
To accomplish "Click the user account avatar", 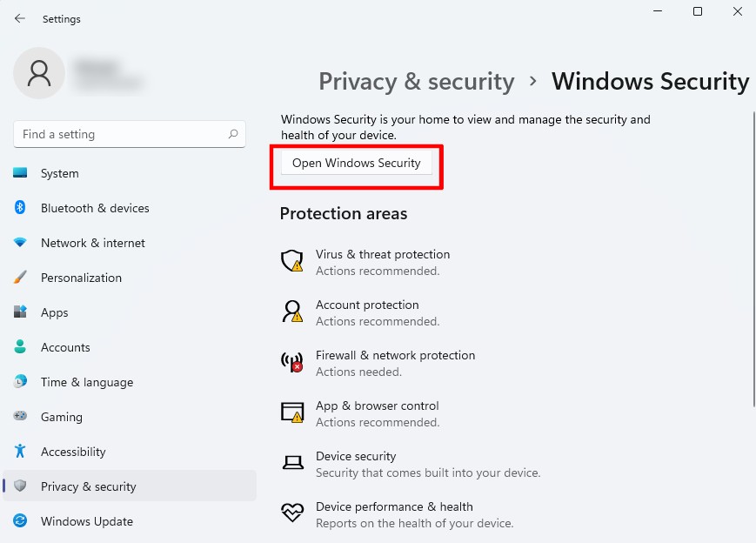I will 39,74.
